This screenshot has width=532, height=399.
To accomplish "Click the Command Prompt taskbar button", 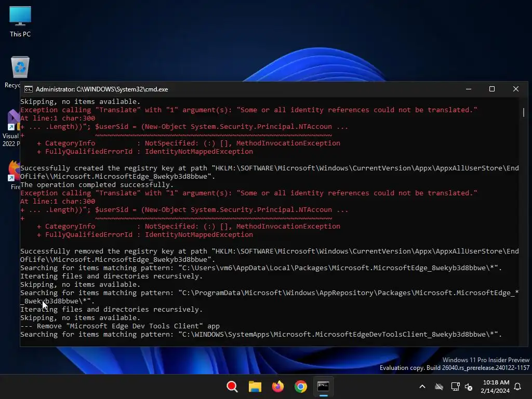I will [x=323, y=387].
